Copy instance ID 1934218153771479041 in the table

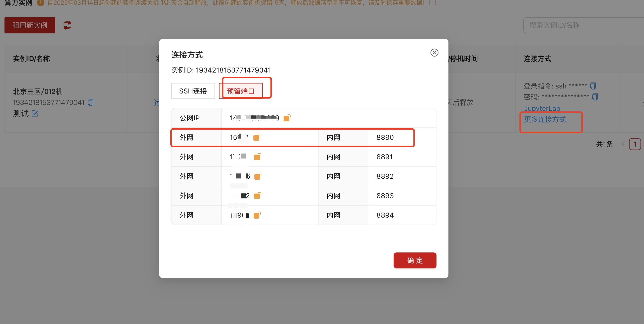(x=90, y=102)
